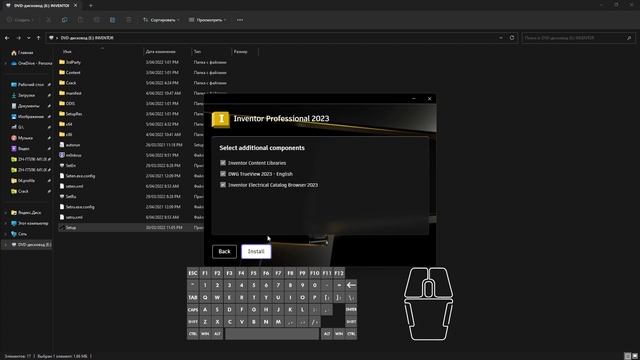Open the Сортировать (Sort) dropdown
The height and width of the screenshot is (360, 640).
point(161,20)
